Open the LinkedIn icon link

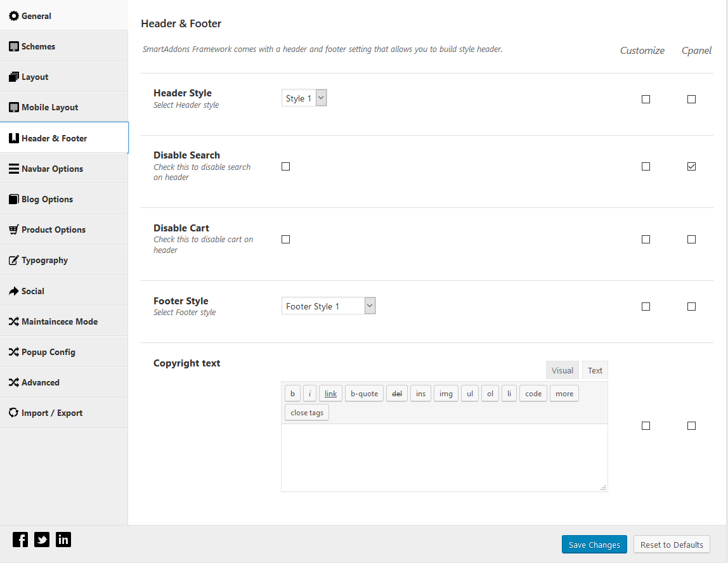coord(63,540)
